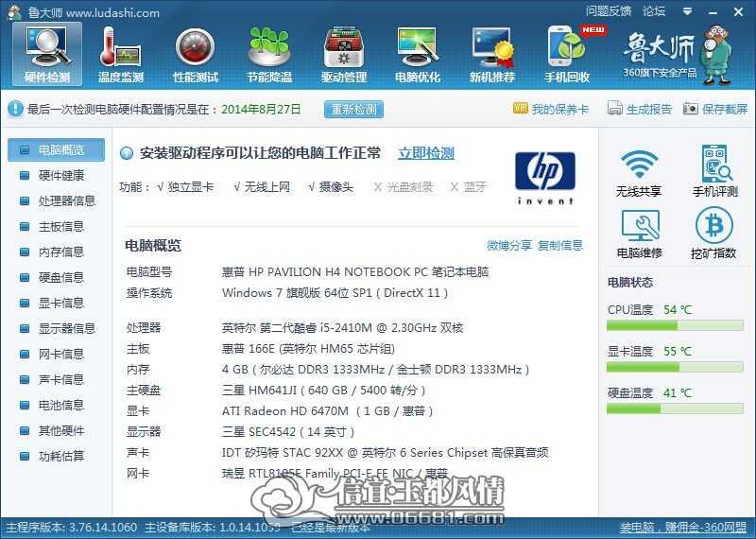Open the 性能测试 performance test gauge icon
756x539 pixels.
pos(196,56)
